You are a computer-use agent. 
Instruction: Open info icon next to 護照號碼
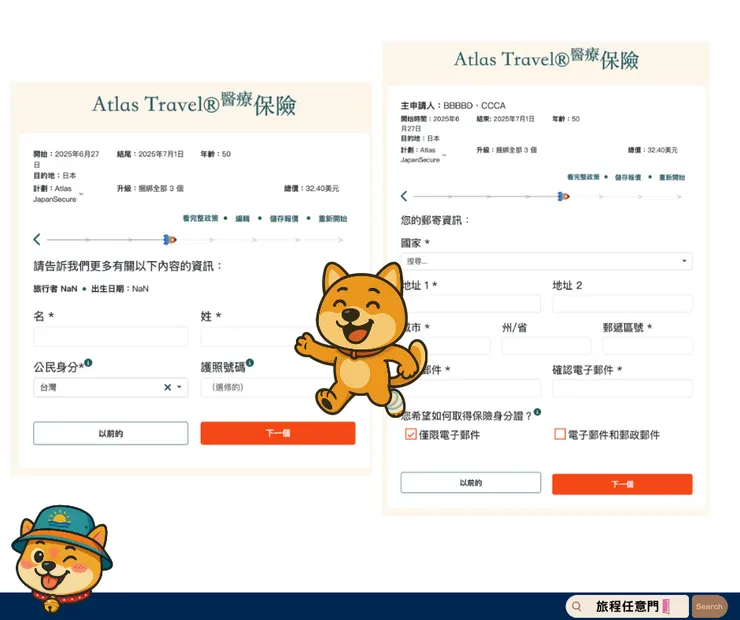click(250, 363)
